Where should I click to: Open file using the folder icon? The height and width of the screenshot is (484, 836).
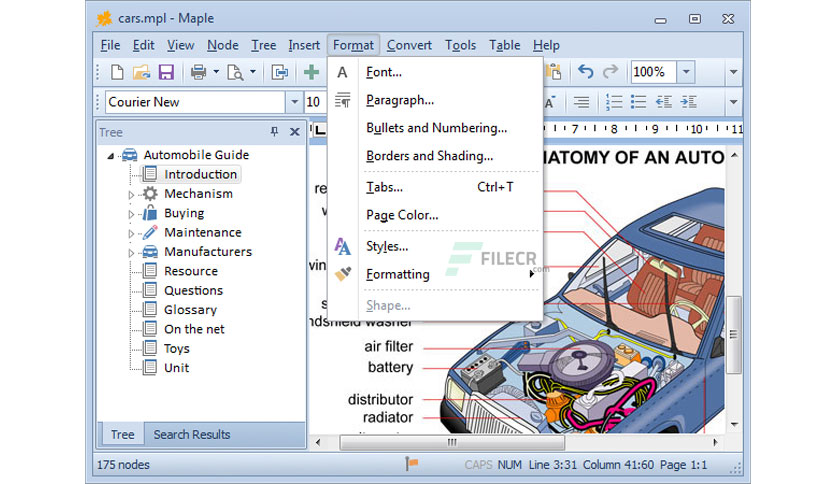(141, 72)
